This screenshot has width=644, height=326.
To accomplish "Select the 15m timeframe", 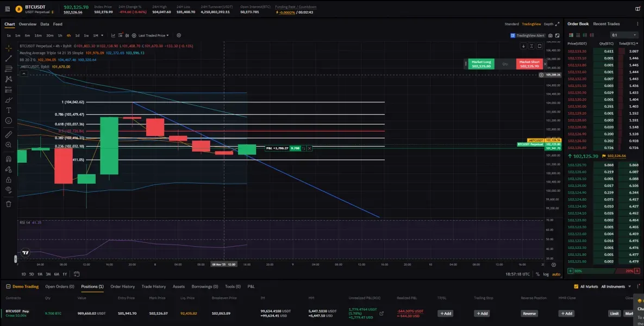I will pos(38,35).
